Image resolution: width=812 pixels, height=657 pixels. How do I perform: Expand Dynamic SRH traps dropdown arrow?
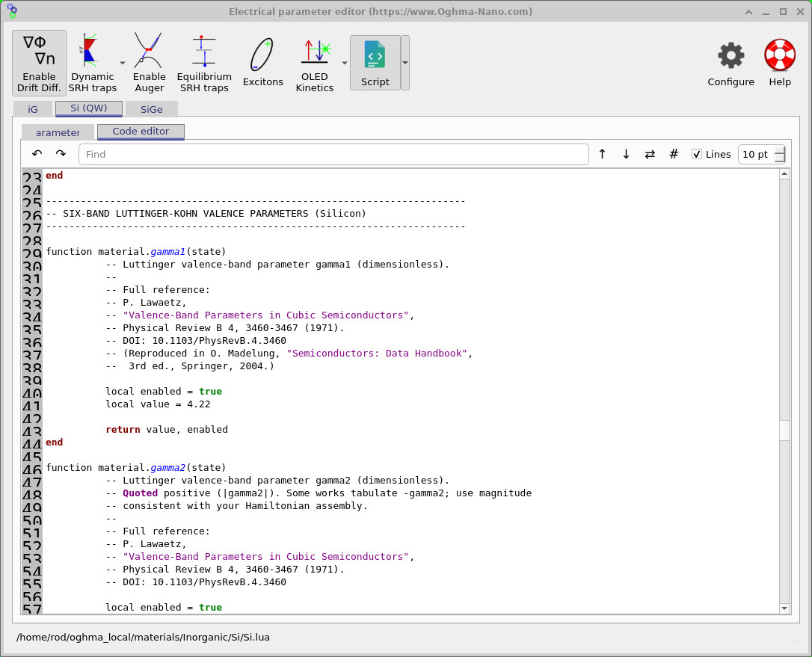pos(123,63)
